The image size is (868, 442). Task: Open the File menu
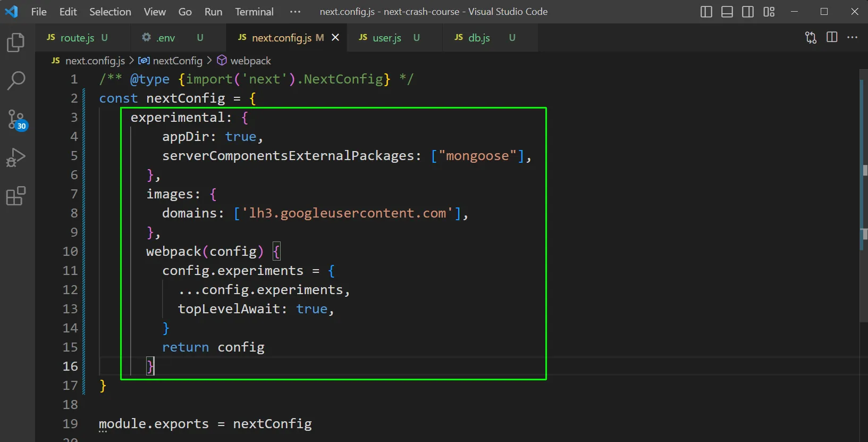tap(39, 12)
